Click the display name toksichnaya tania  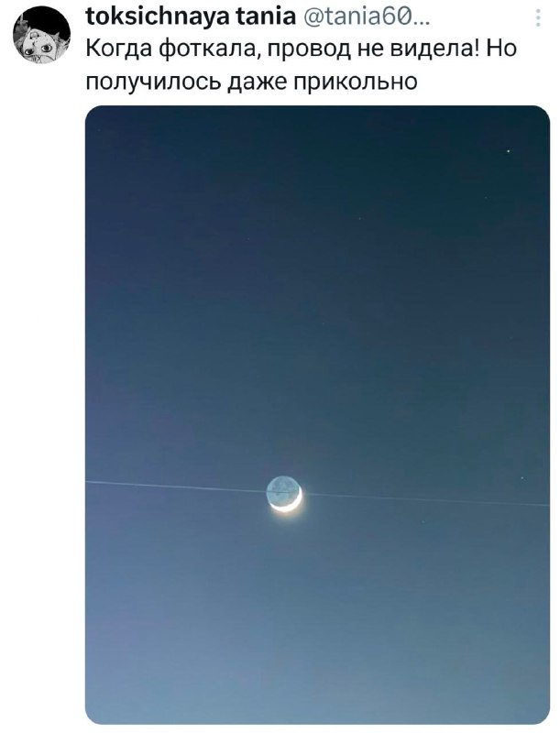[x=189, y=16]
